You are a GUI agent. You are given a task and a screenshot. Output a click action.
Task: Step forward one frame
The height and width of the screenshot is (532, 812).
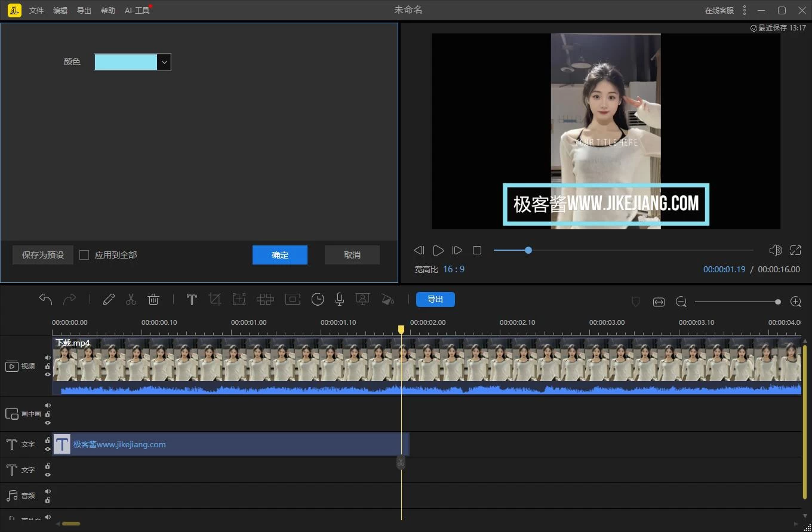pos(457,250)
